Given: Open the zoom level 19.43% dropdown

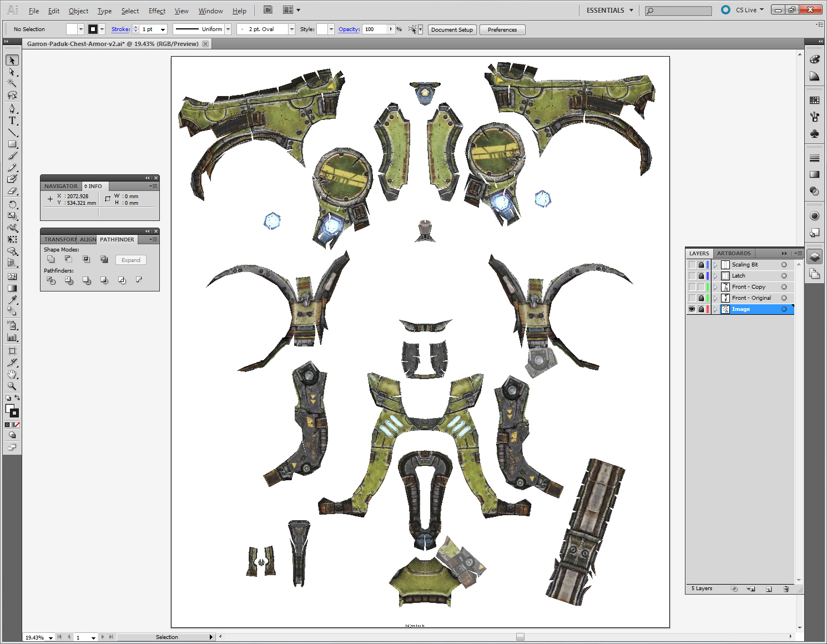Looking at the screenshot, I should tap(51, 637).
